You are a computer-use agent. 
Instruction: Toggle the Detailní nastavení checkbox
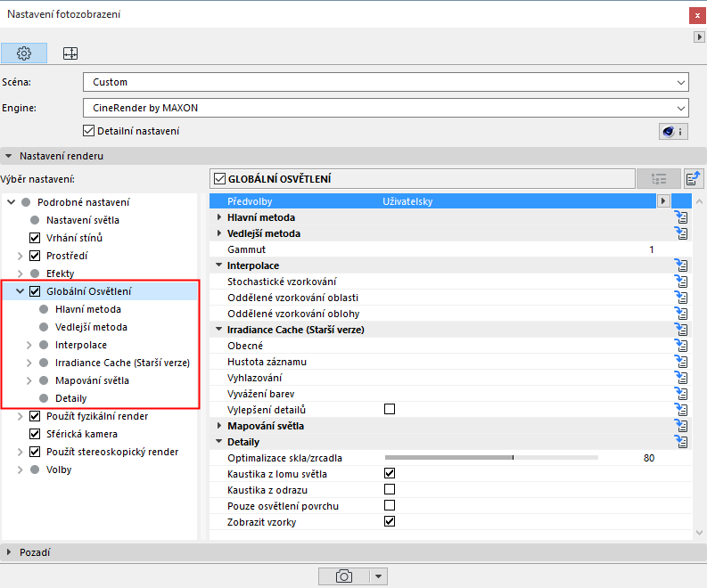click(88, 131)
